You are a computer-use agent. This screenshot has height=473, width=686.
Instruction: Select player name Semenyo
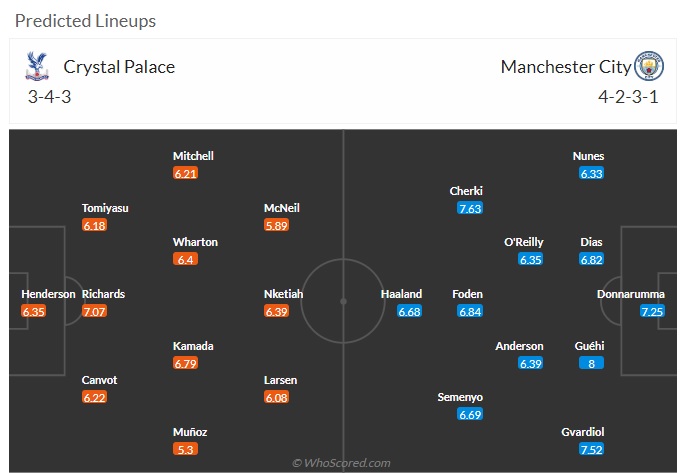tap(460, 397)
